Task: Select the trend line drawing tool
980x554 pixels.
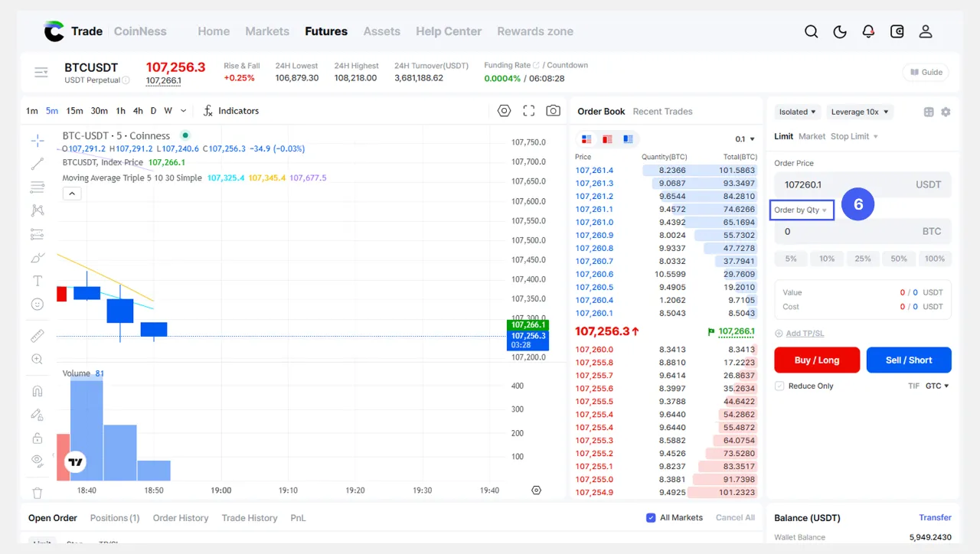Action: tap(37, 164)
